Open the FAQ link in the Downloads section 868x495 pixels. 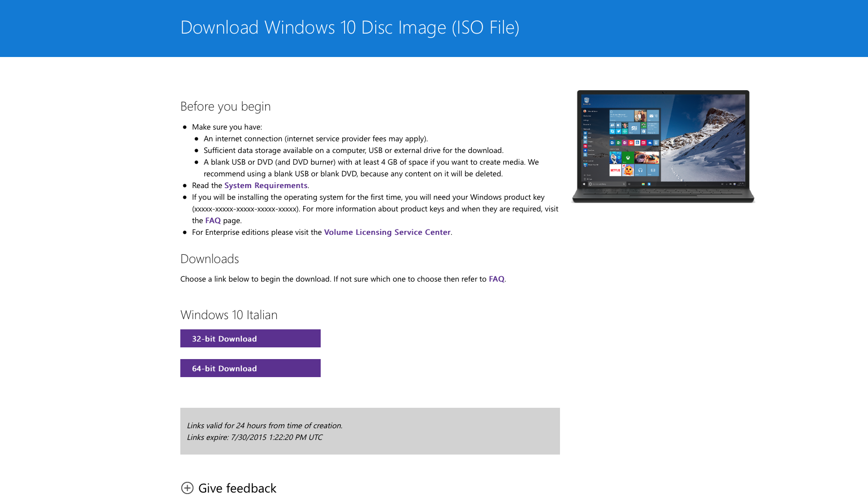click(497, 279)
